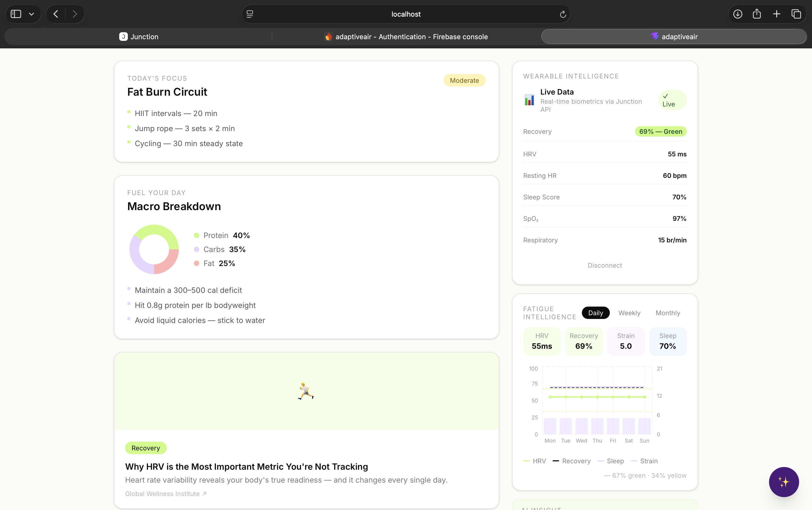Open the Firebase console Authentication tab
The width and height of the screenshot is (812, 510).
(x=406, y=37)
